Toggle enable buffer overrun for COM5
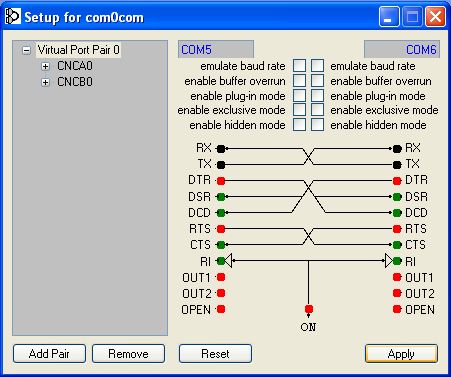The image size is (451, 377). (299, 81)
